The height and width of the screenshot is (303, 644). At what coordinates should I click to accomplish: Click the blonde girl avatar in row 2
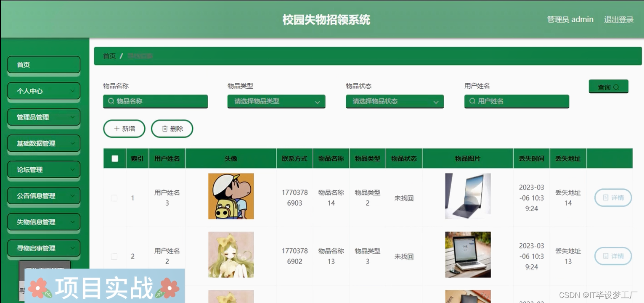pos(231,255)
